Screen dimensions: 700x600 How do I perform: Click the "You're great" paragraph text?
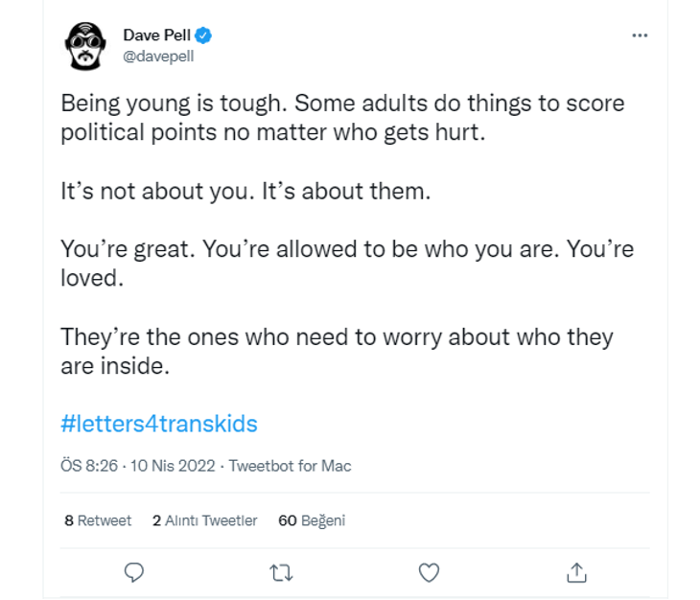coord(346,264)
